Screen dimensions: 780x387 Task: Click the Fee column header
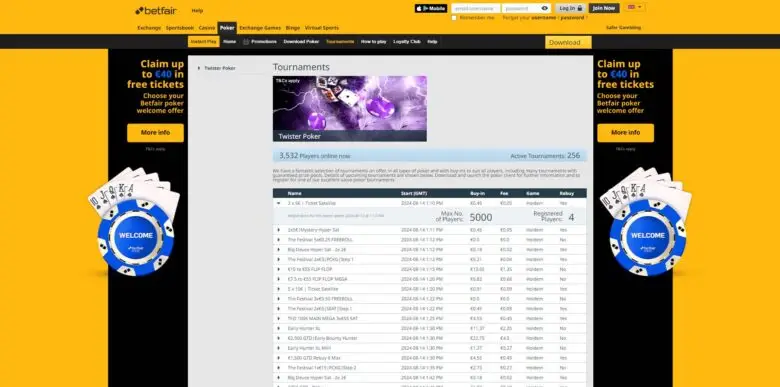[x=504, y=194]
